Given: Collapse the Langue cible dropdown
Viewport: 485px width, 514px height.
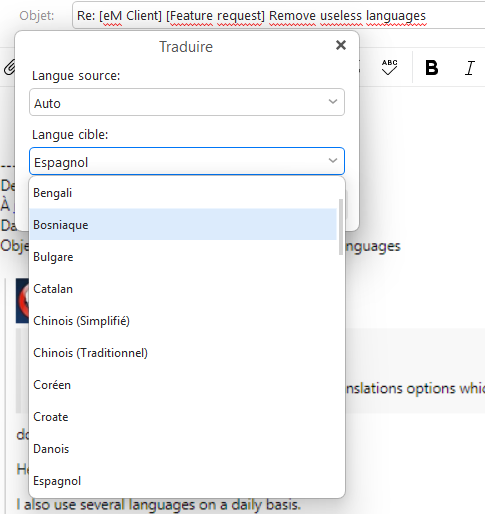Looking at the screenshot, I should click(x=187, y=161).
